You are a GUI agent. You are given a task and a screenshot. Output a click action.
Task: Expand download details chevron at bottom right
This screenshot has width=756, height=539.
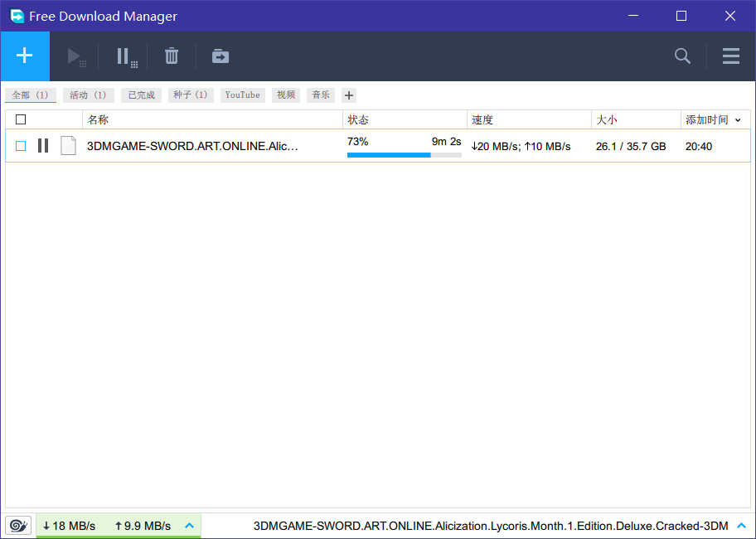pyautogui.click(x=742, y=526)
